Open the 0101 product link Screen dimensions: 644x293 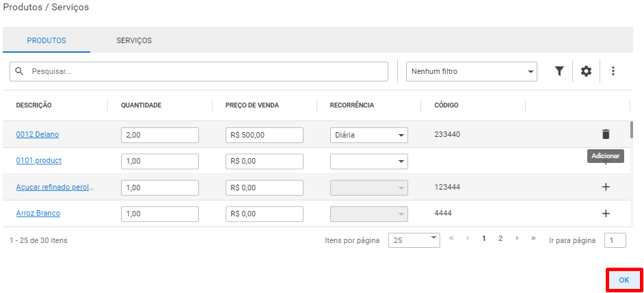point(38,160)
